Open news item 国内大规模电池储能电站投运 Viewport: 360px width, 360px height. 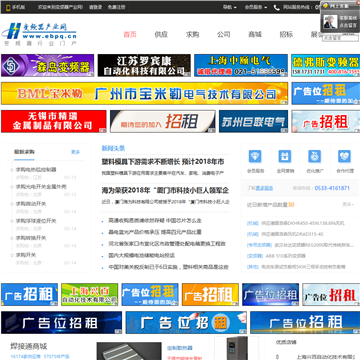pyautogui.click(x=142, y=255)
